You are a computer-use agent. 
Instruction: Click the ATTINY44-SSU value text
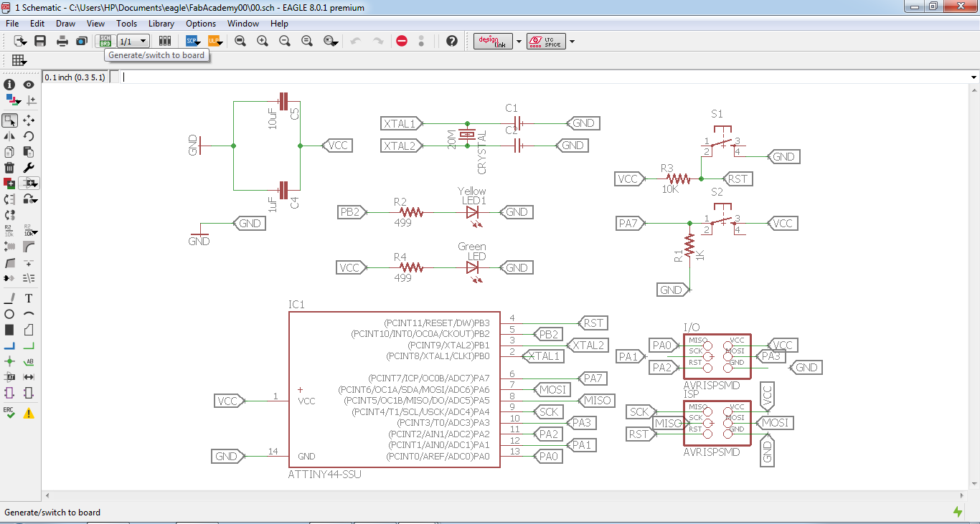click(x=324, y=475)
